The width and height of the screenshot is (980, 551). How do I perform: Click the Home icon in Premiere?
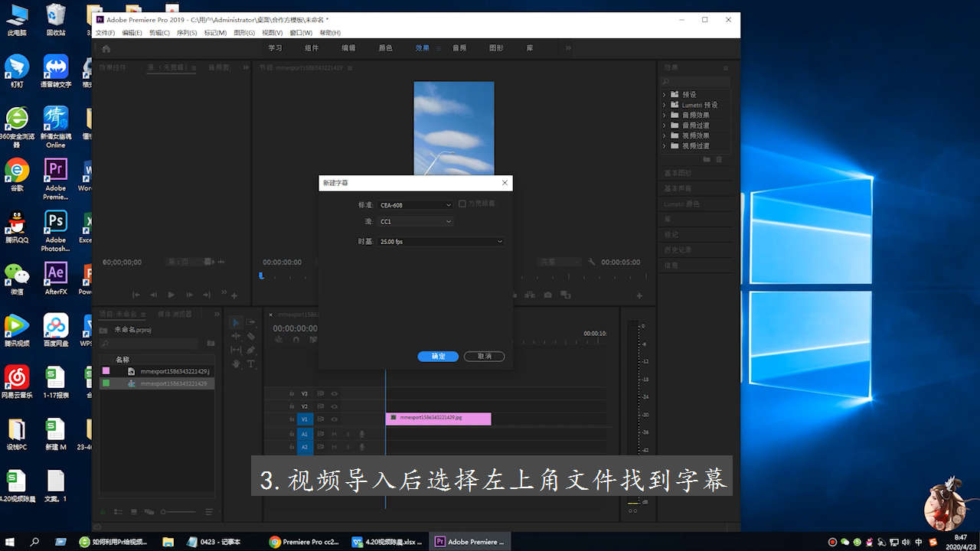106,48
